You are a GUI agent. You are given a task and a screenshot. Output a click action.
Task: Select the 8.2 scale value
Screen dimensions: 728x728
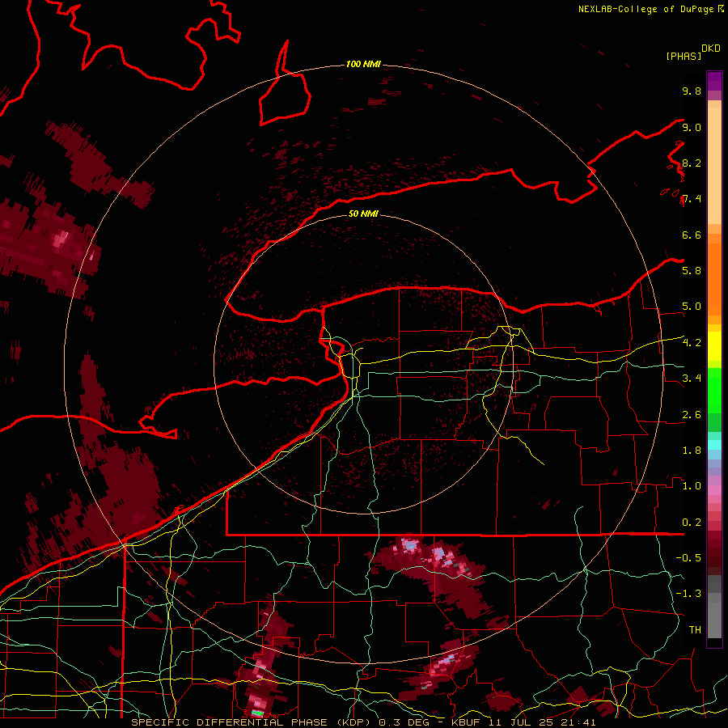[692, 163]
